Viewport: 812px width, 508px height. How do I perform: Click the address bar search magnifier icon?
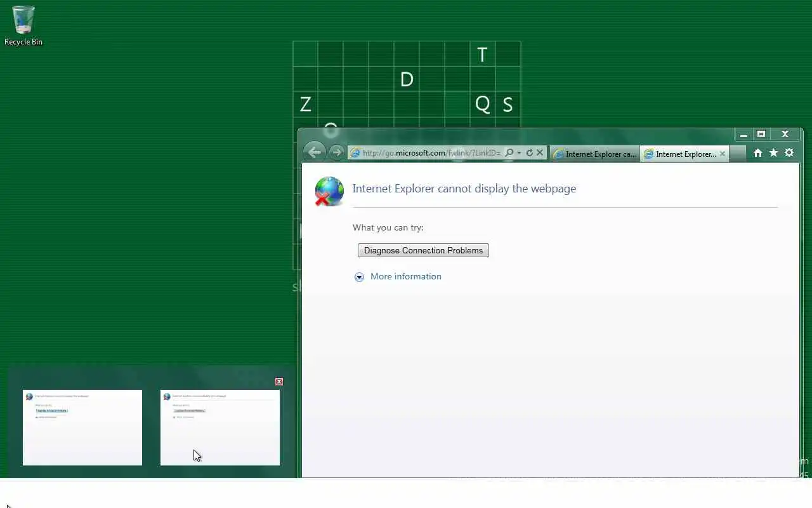(x=509, y=153)
